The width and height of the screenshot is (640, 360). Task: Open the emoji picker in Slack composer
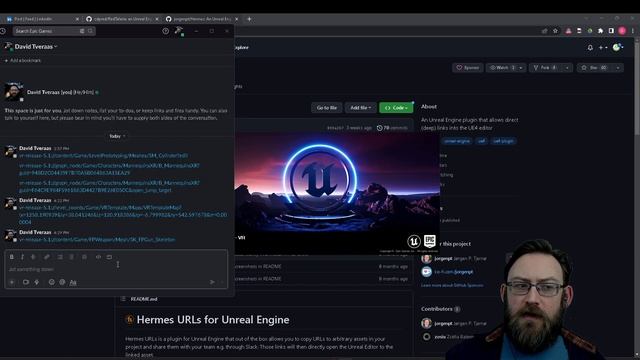coord(51,282)
